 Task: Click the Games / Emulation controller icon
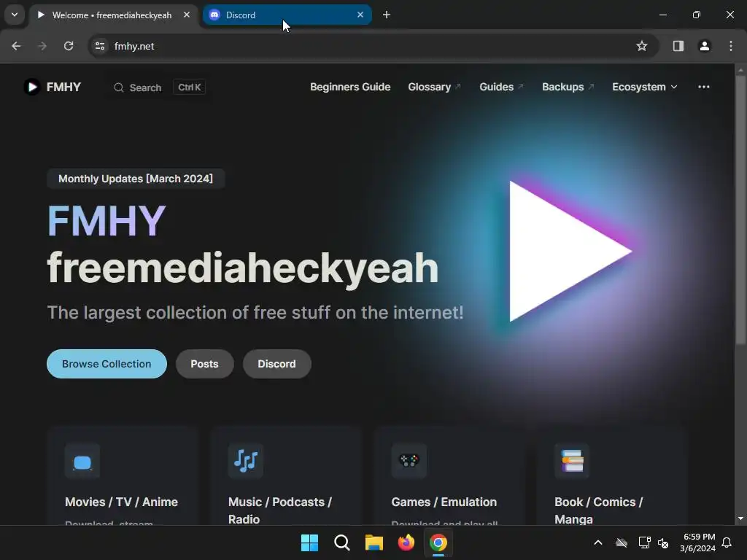pos(409,461)
